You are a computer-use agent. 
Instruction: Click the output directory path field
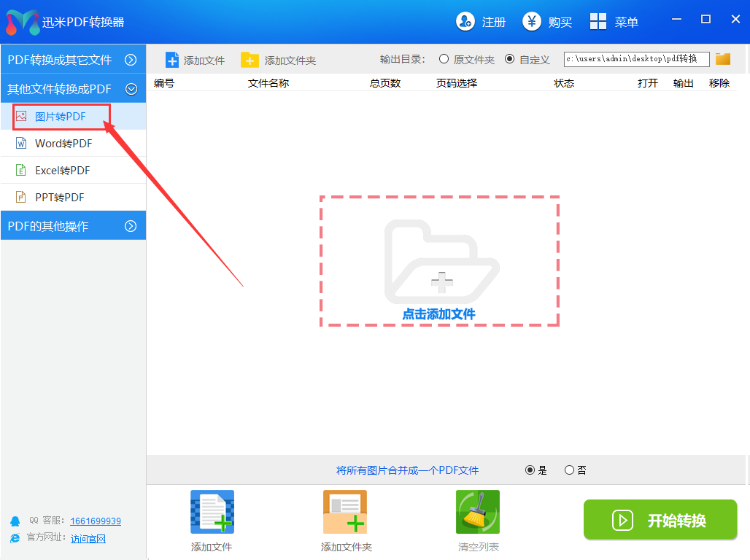coord(636,59)
